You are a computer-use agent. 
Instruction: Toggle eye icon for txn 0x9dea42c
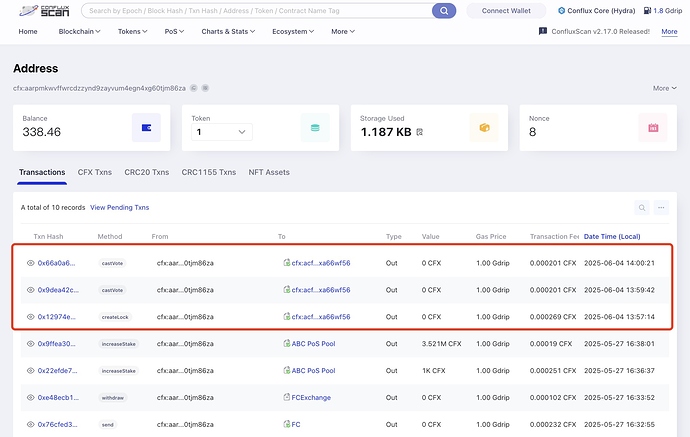tap(30, 290)
